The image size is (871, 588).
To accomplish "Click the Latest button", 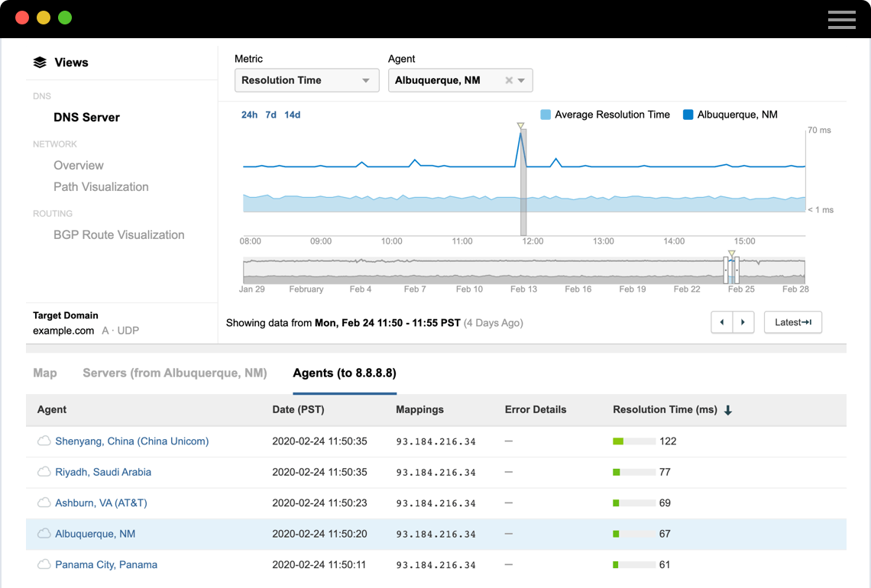I will [x=792, y=322].
